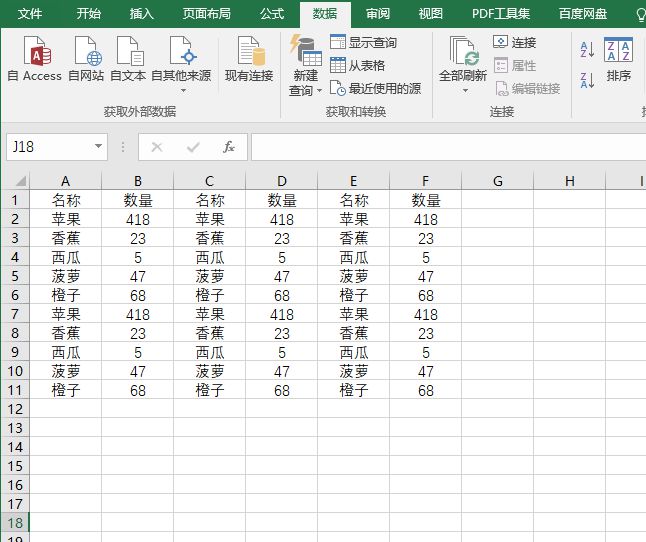Screen dimensions: 646x542
Task: Sort ascending A to Z
Action: 587,49
